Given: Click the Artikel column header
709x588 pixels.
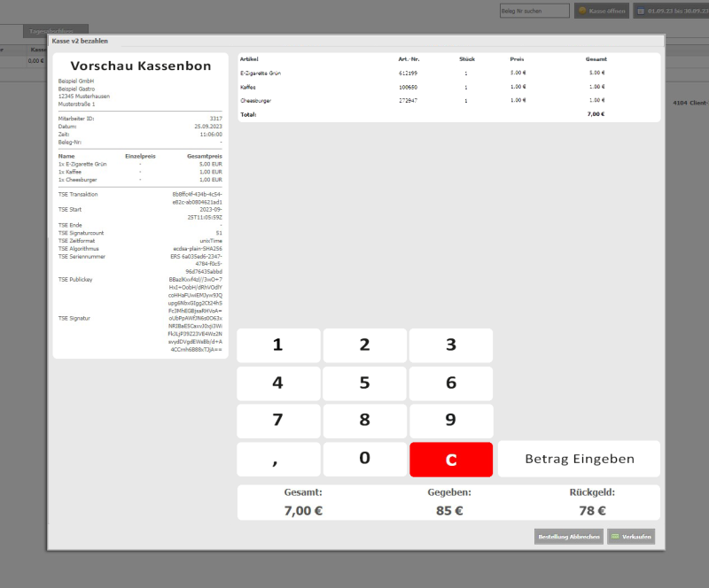Looking at the screenshot, I should pyautogui.click(x=249, y=59).
